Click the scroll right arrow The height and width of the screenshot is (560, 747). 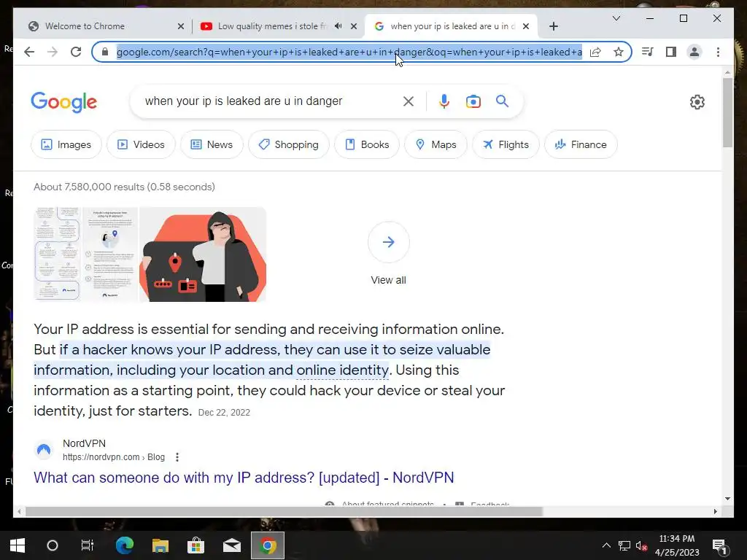715,511
